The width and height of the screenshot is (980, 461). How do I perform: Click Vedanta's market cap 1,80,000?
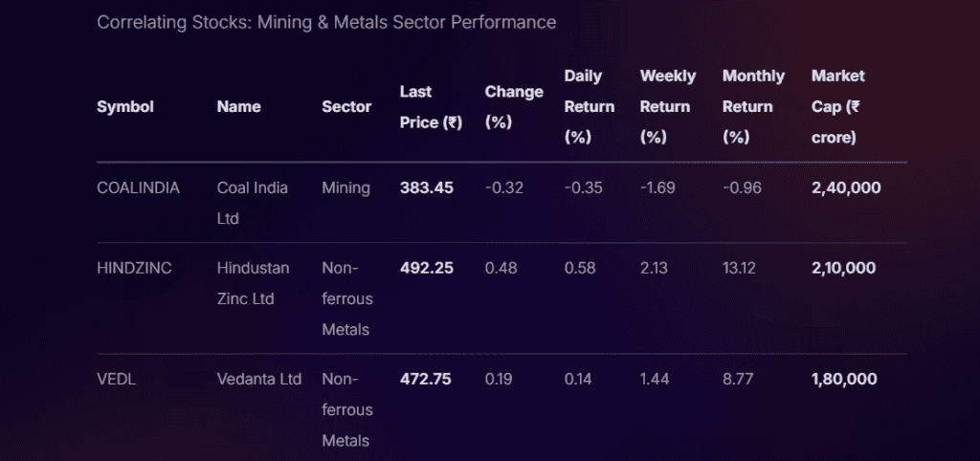(844, 379)
